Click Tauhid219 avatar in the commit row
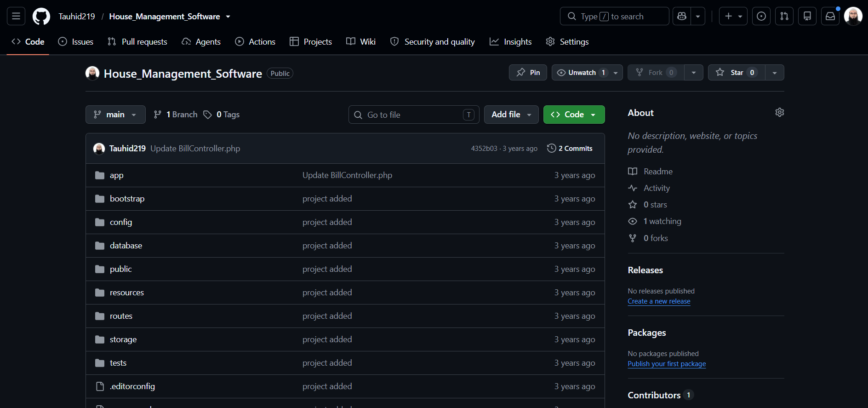 (x=99, y=149)
